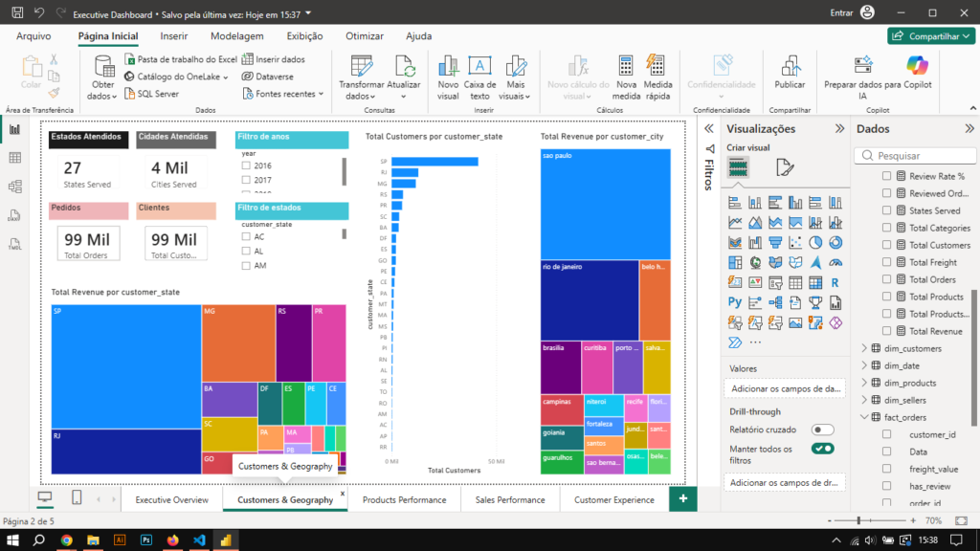Collapse the Visualizações pane

(x=839, y=129)
